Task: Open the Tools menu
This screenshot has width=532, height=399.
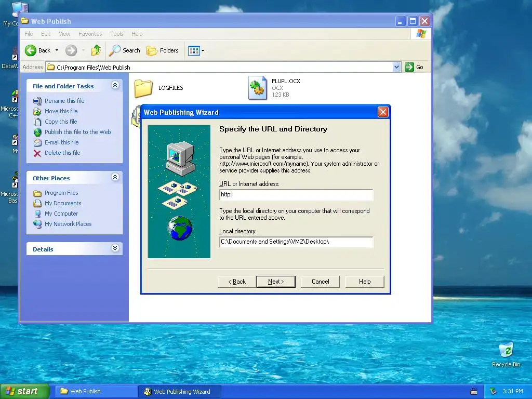Action: pyautogui.click(x=117, y=34)
